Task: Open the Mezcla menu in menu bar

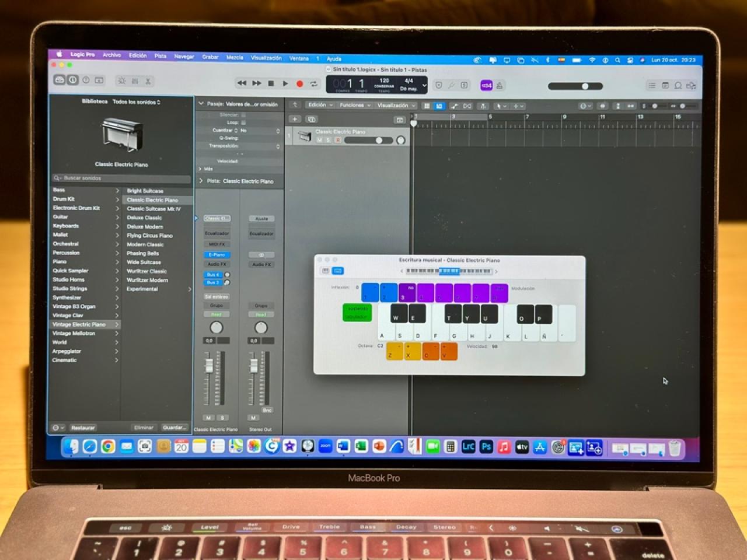Action: point(235,57)
